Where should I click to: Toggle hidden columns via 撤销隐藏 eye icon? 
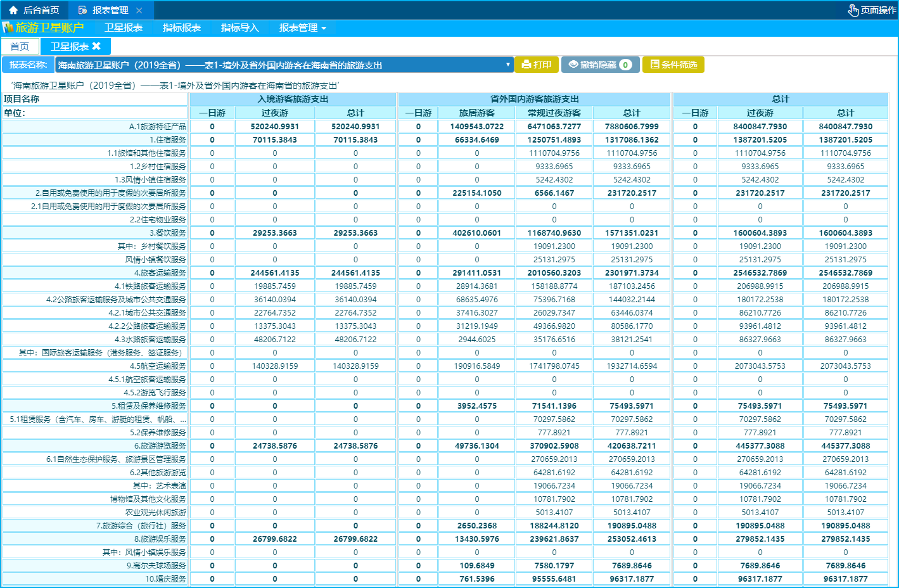coord(573,65)
